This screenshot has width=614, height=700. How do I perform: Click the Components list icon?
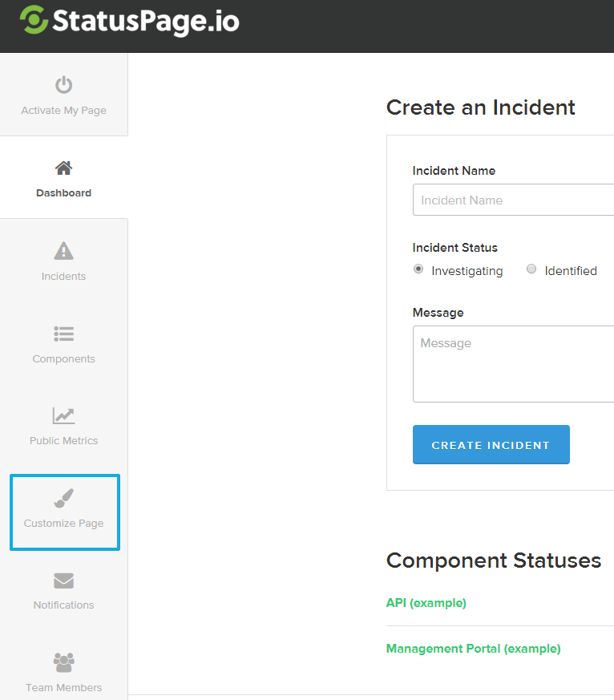[63, 334]
